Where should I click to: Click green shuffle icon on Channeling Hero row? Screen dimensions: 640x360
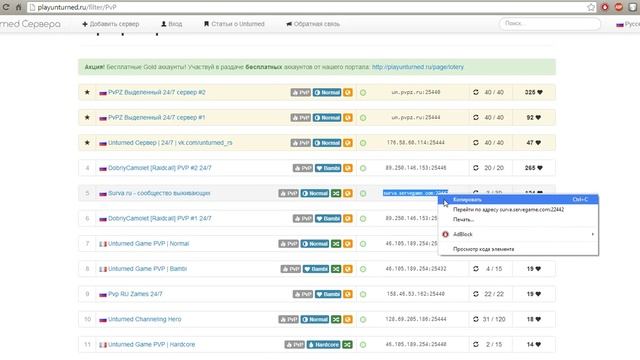[x=336, y=319]
